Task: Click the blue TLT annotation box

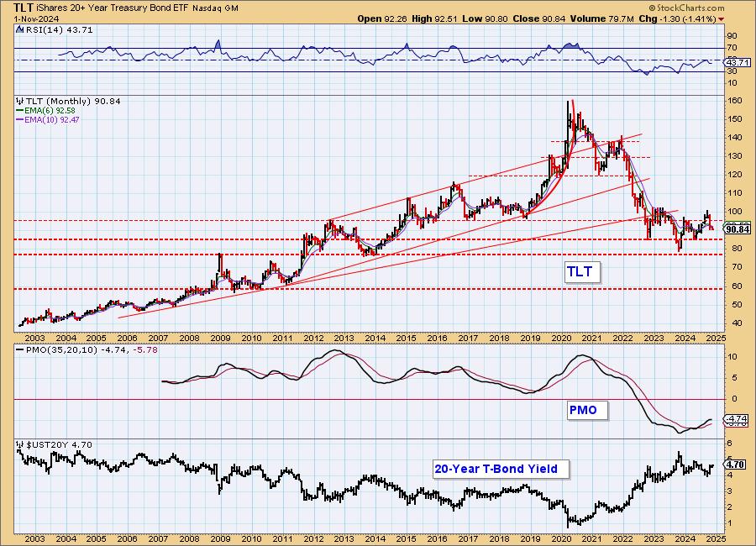Action: [x=582, y=271]
